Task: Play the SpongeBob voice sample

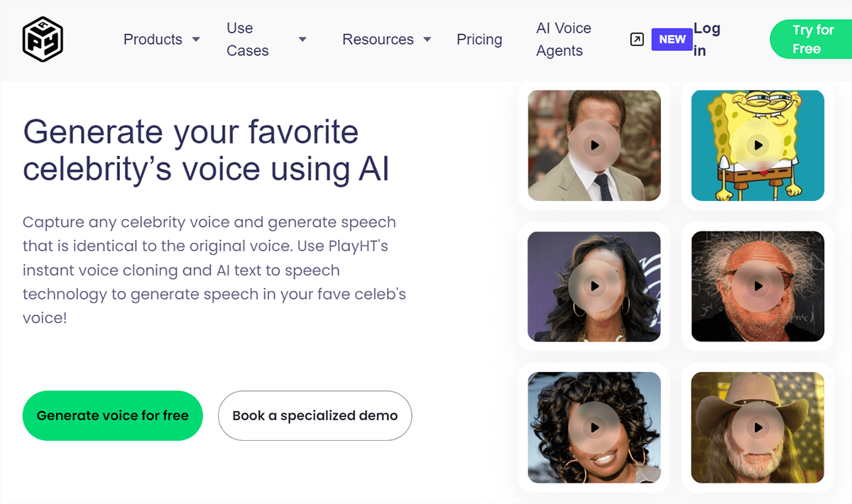Action: pyautogui.click(x=758, y=146)
